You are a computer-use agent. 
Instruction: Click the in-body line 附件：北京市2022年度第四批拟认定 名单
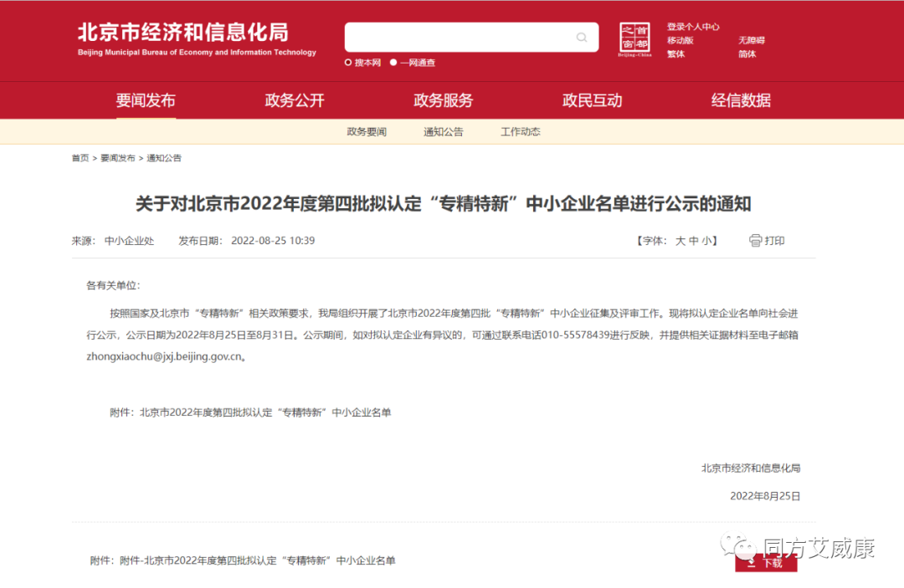point(250,412)
